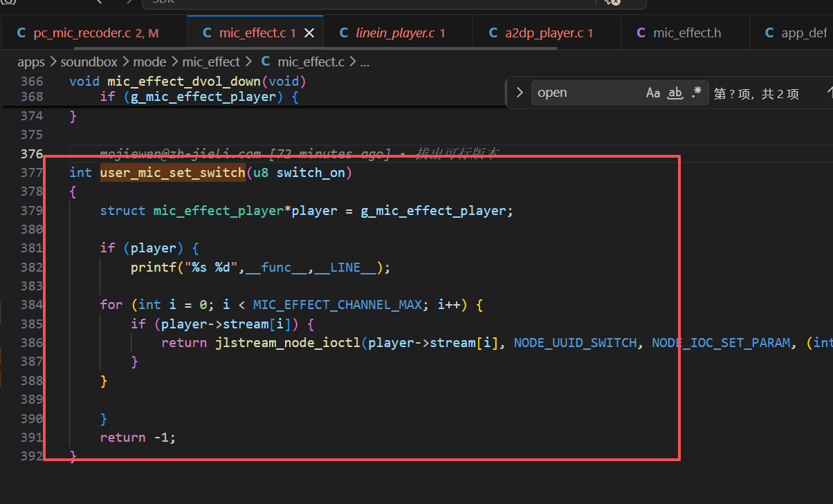Expand the replace row in find widget
Viewport: 833px width, 504px height.
tap(520, 92)
